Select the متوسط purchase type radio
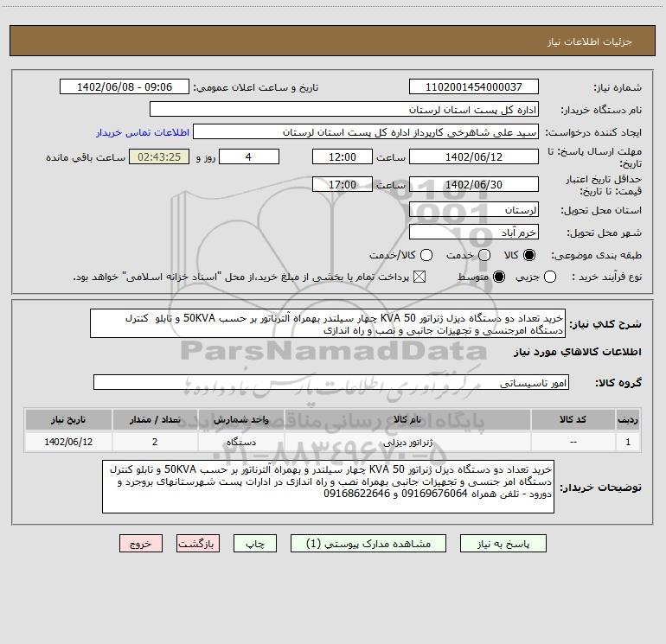The height and width of the screenshot is (644, 666). point(499,277)
